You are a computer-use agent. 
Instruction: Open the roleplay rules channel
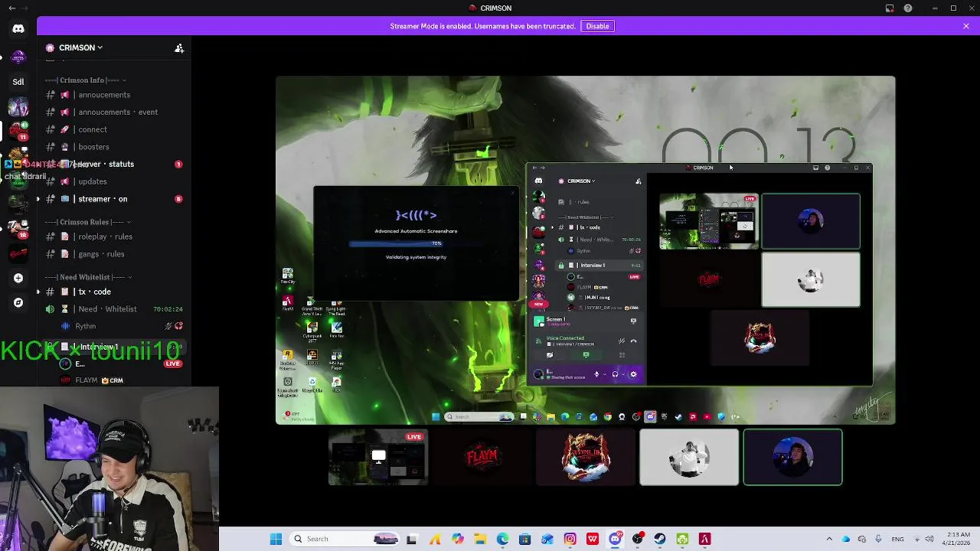tap(113, 236)
